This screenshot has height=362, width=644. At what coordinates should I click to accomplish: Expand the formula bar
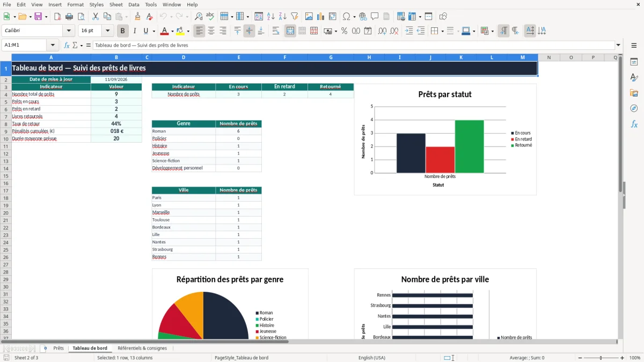click(619, 45)
